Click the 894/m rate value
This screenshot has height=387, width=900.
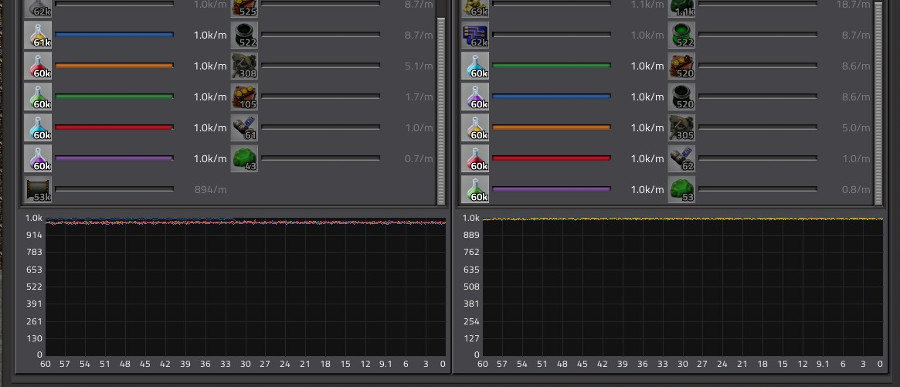coord(210,189)
